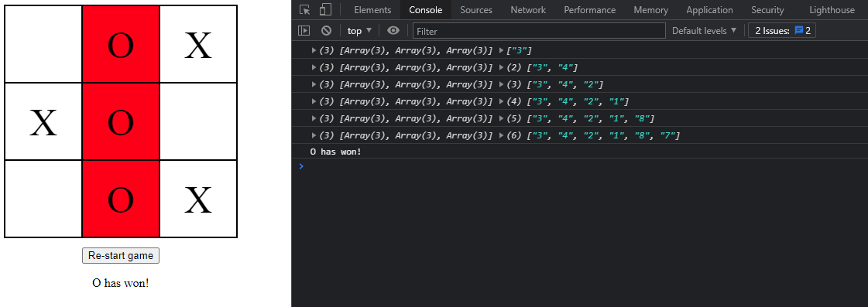Click the console log text 'O has won!'
Viewport: 868px width, 307px height.
coord(335,152)
